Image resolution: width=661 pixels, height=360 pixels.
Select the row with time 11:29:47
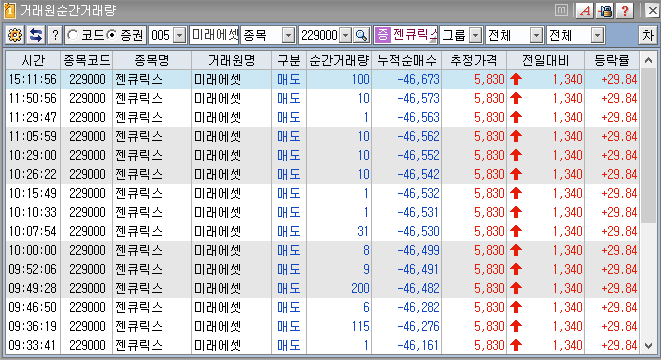[322, 117]
